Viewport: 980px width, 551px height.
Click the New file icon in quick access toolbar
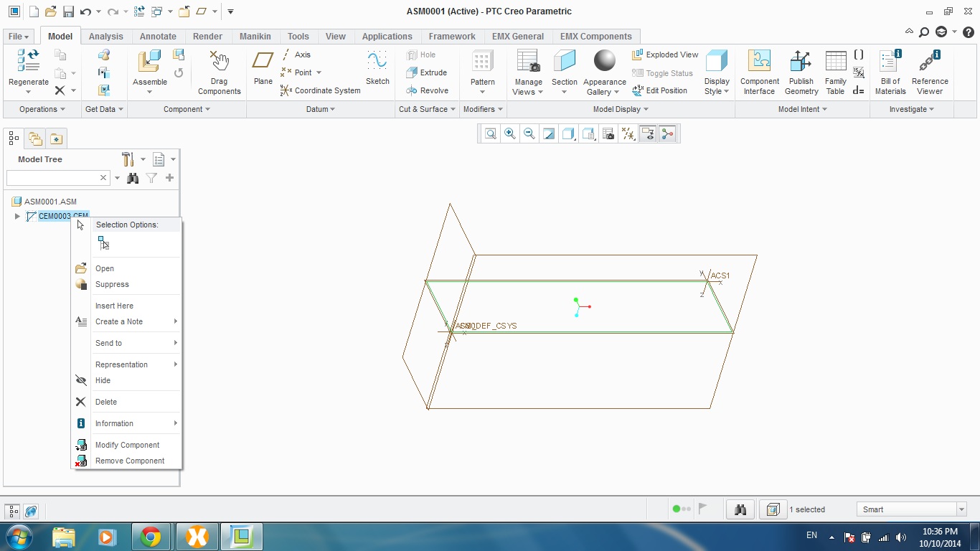34,11
